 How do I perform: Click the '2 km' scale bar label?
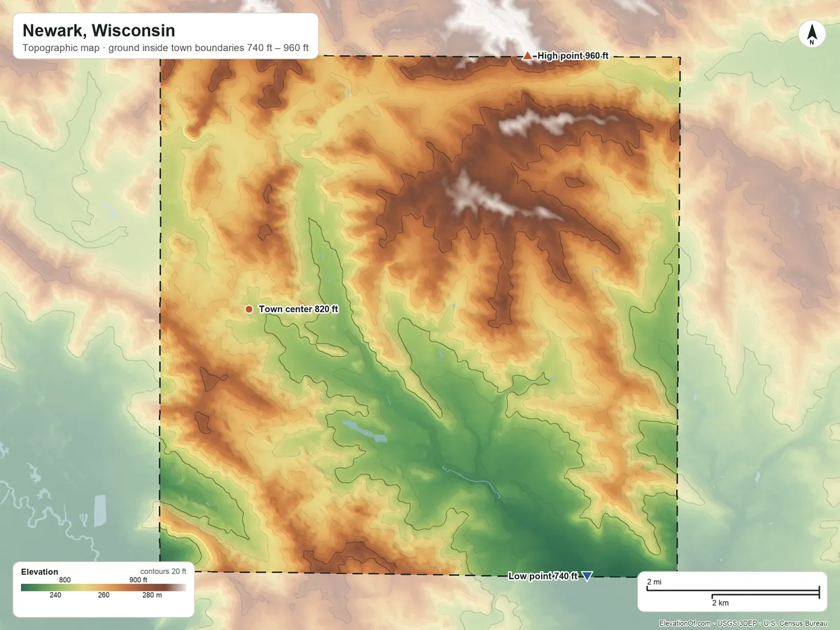click(x=721, y=603)
